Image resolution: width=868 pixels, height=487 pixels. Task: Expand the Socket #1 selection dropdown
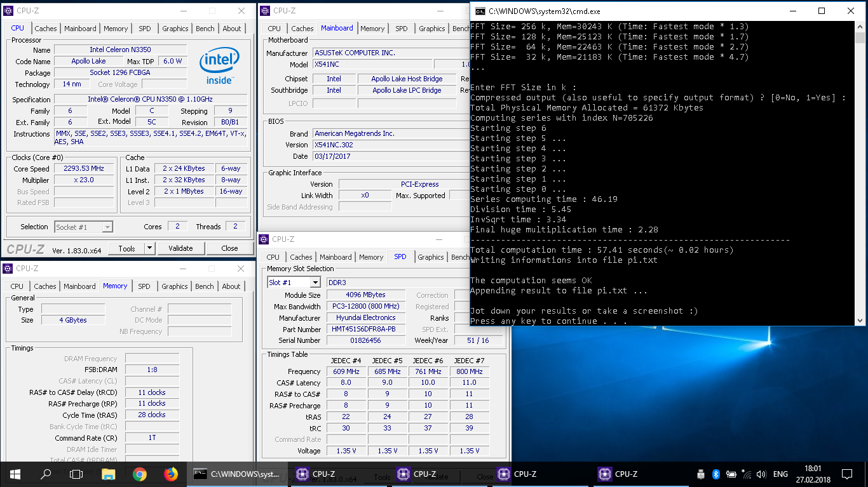point(107,227)
